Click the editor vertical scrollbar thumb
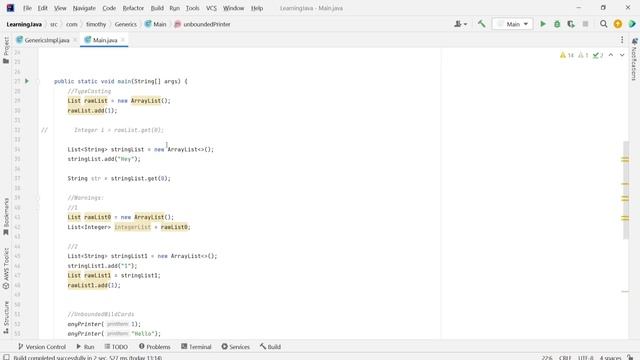 click(626, 190)
